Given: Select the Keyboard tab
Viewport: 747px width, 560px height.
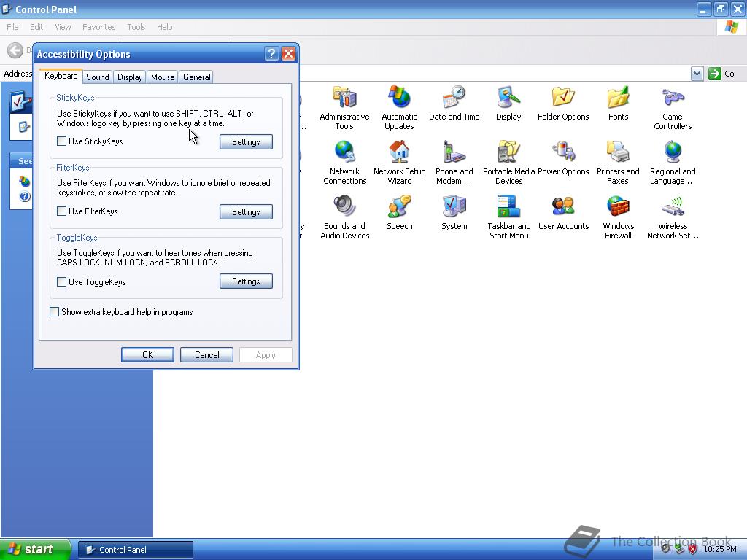Looking at the screenshot, I should click(61, 76).
